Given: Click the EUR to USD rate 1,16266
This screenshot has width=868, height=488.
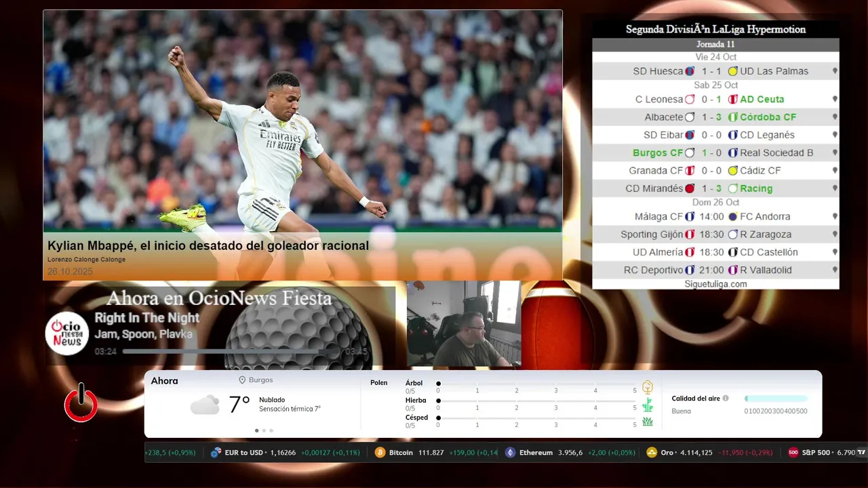Looking at the screenshot, I should pos(283,453).
